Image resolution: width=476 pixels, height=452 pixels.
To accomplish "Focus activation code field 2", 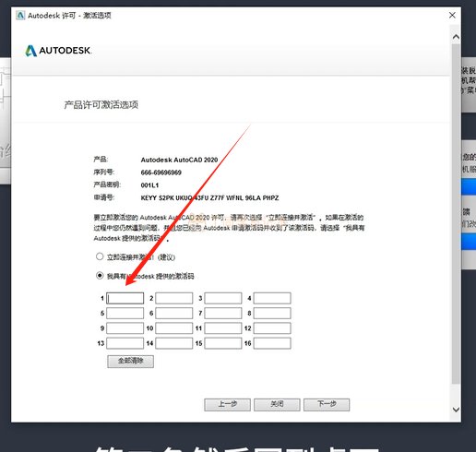I will point(174,298).
